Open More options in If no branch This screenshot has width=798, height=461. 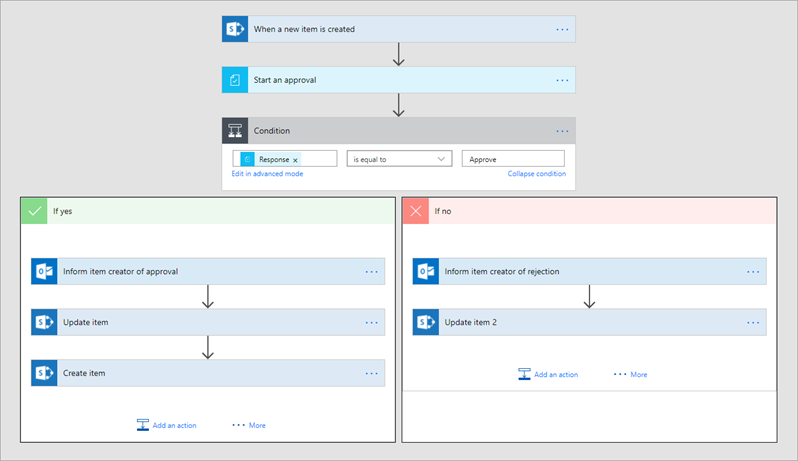tap(631, 375)
